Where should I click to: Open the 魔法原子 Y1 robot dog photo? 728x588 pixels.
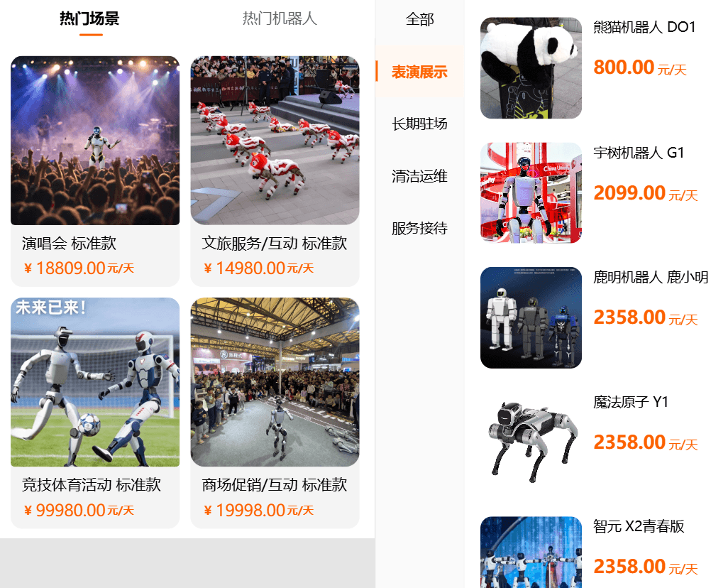coord(531,442)
